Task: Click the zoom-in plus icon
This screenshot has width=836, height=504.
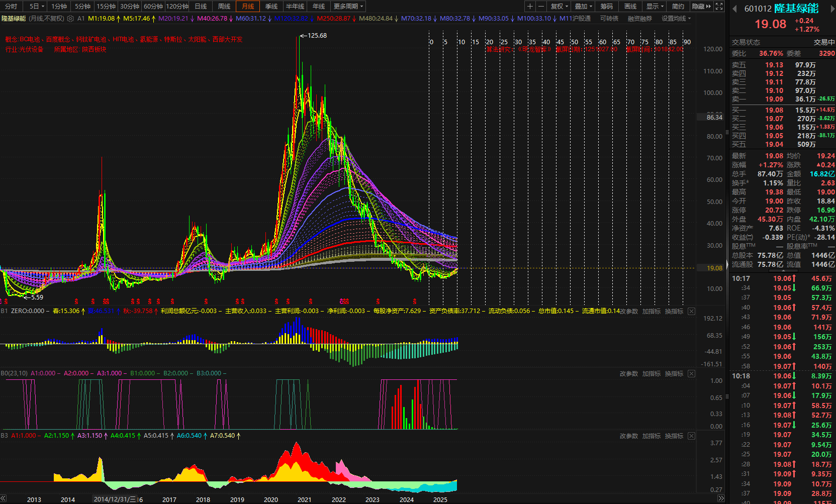Action: [530, 7]
